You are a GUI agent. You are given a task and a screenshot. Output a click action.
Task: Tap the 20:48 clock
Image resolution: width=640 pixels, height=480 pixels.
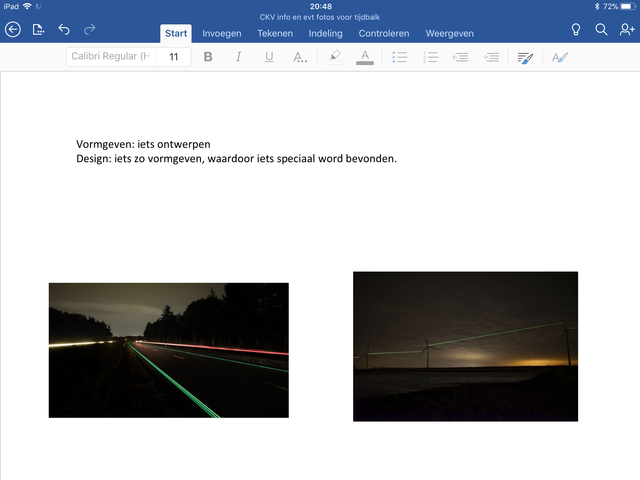coord(320,7)
